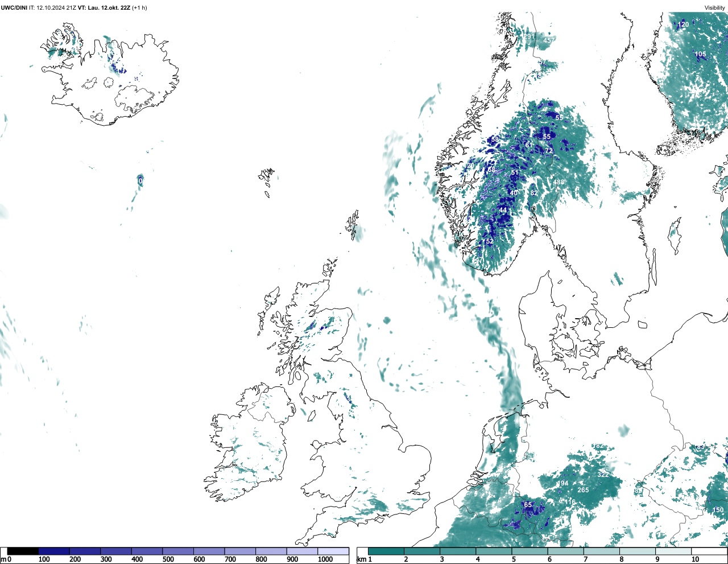The height and width of the screenshot is (564, 728).
Task: Choose the 700–800 m lavender swatch
Action: (240, 551)
